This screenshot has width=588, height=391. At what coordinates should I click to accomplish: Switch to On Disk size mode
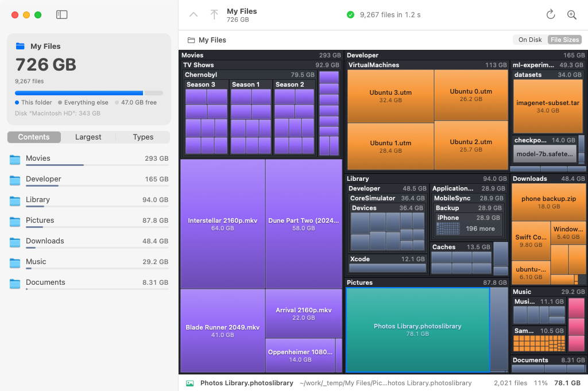coord(530,40)
